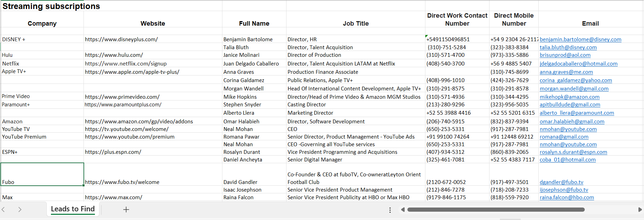Select the Max company cell
This screenshot has height=220, width=644.
42,197
